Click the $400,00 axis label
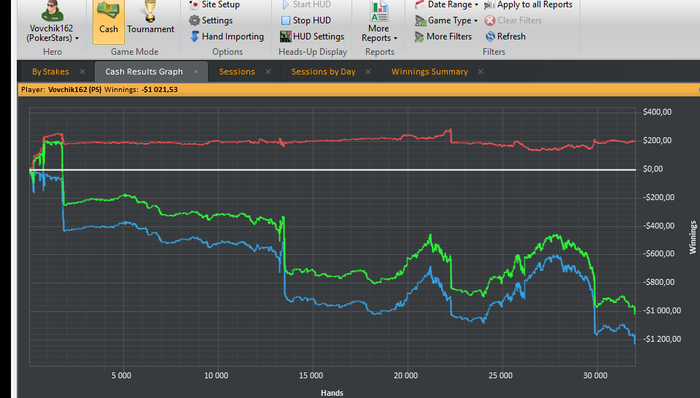 pos(657,112)
